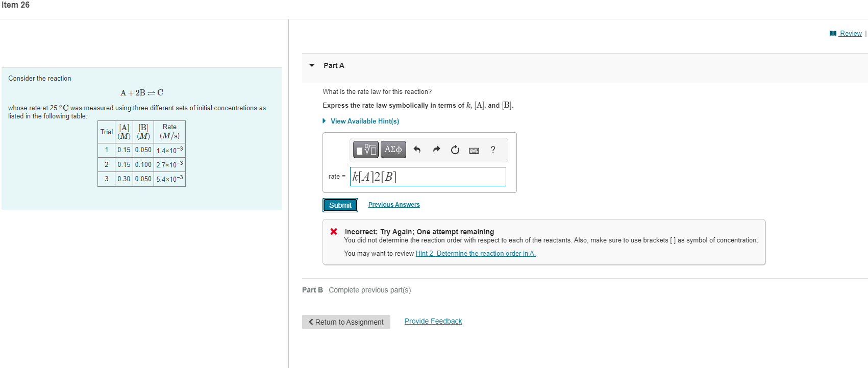Click the Review book icon

click(833, 33)
